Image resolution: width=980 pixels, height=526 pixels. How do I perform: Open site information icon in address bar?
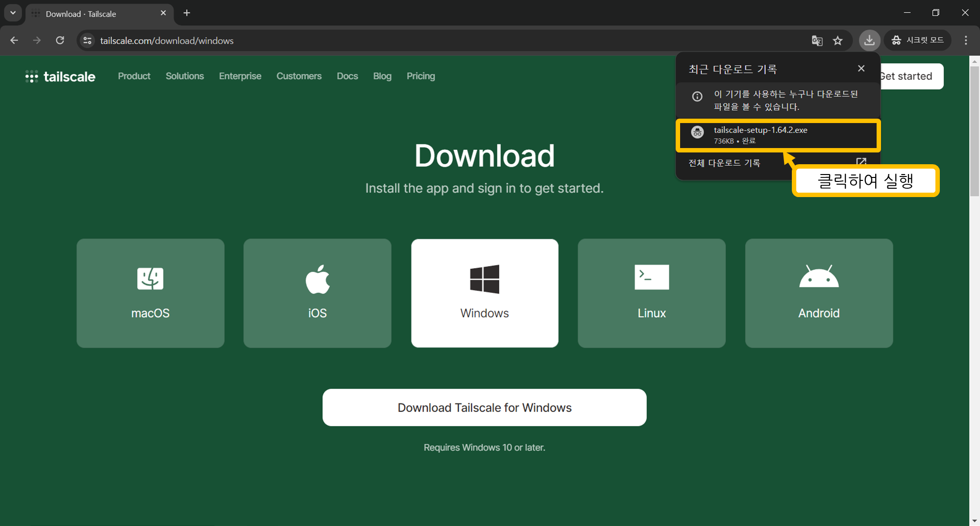tap(88, 41)
